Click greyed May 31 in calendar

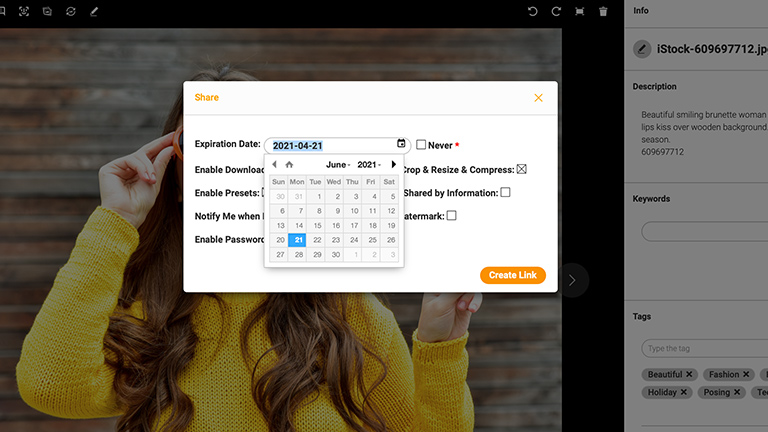click(x=297, y=196)
